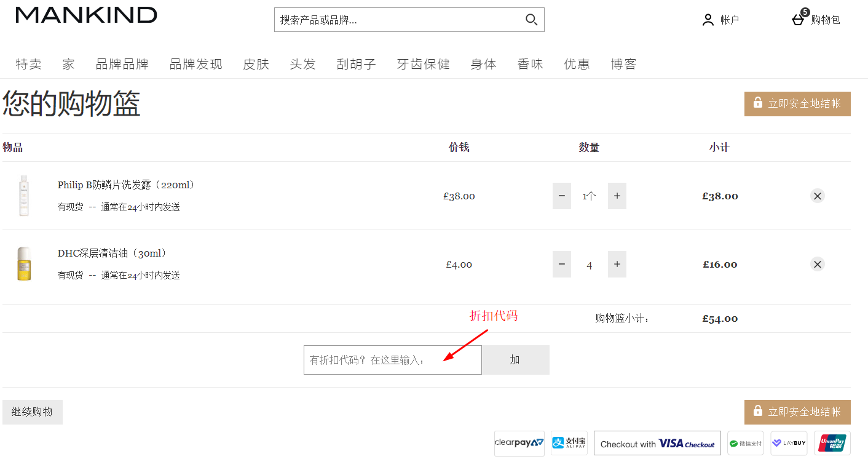Image resolution: width=868 pixels, height=467 pixels.
Task: Open the 品牌发现 menu
Action: 196,64
